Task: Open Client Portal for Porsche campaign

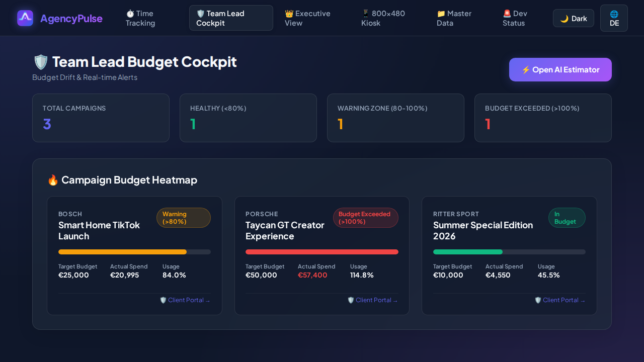Action: (373, 300)
